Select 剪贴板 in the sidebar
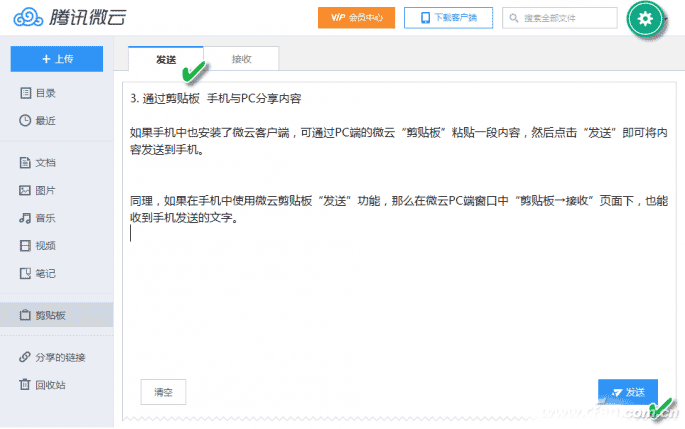Screen dimensions: 685x429 (57, 315)
